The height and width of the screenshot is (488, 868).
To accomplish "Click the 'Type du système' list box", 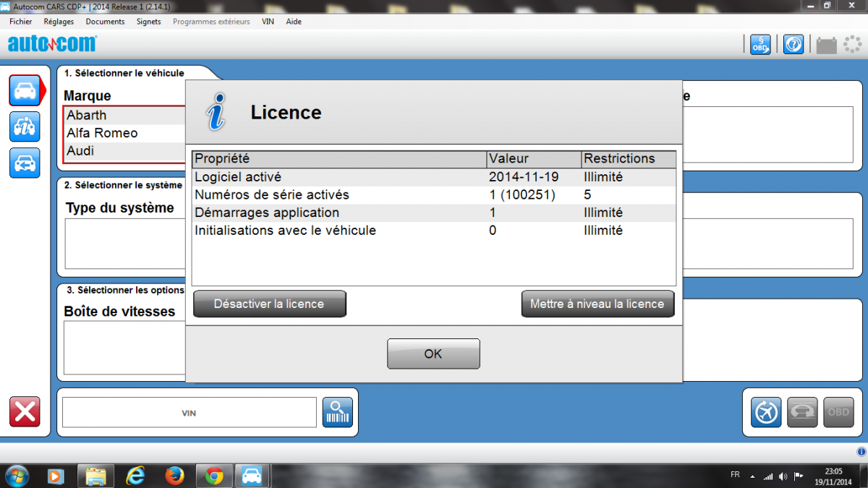I will click(125, 244).
